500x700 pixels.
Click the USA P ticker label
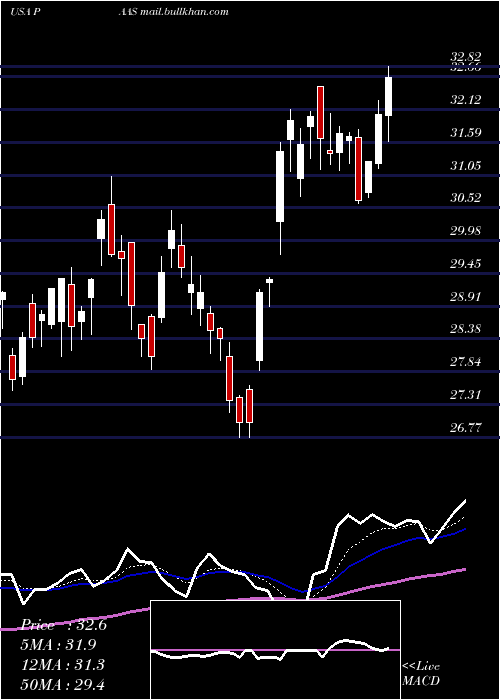pos(25,11)
